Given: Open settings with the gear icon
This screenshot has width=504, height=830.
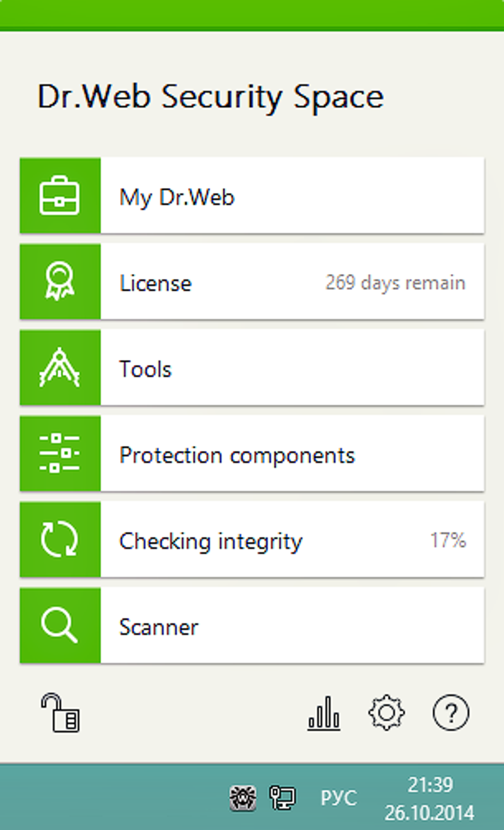Looking at the screenshot, I should [386, 713].
